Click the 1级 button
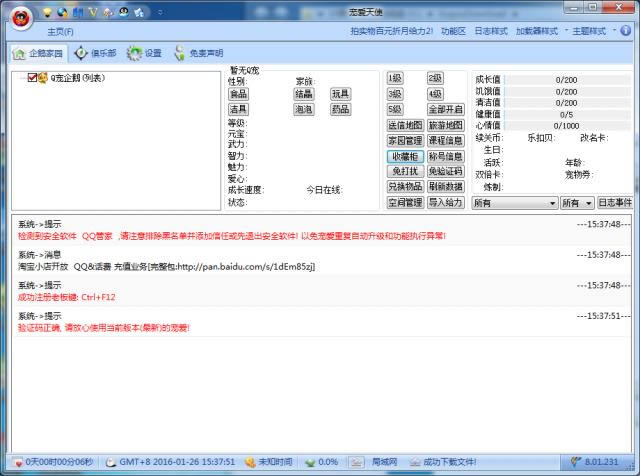 pyautogui.click(x=395, y=78)
